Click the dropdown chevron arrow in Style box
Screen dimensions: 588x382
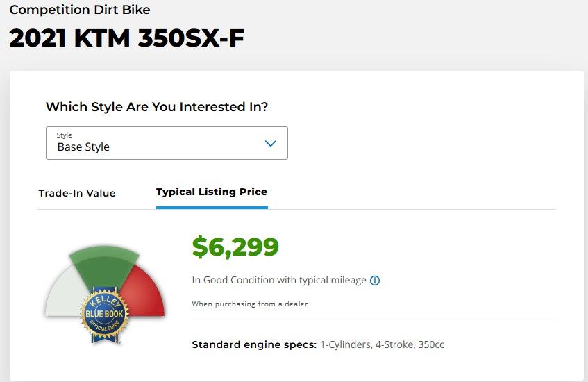click(271, 144)
